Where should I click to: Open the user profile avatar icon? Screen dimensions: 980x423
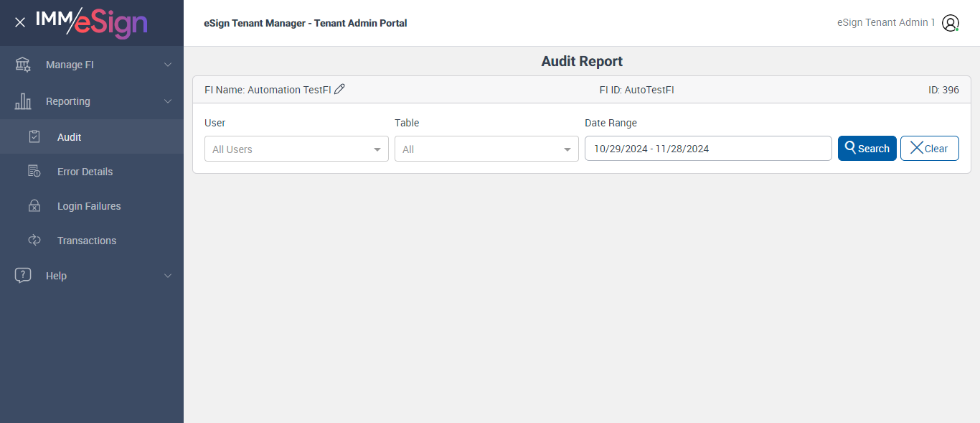[x=951, y=23]
